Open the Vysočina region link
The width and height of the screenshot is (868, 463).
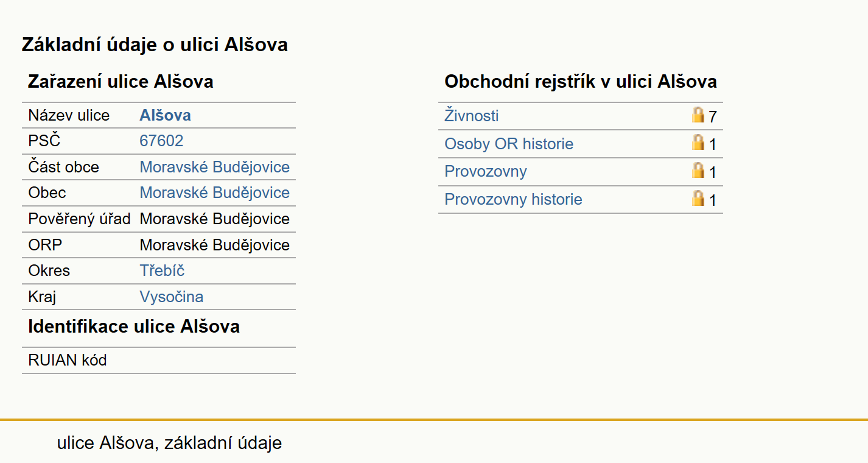click(x=172, y=297)
